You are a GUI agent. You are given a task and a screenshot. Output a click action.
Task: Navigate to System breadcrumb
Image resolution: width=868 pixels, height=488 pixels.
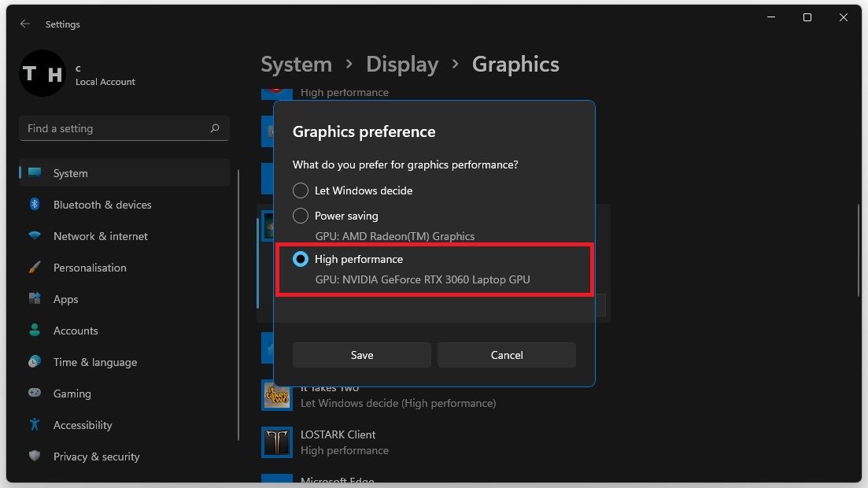click(x=296, y=65)
